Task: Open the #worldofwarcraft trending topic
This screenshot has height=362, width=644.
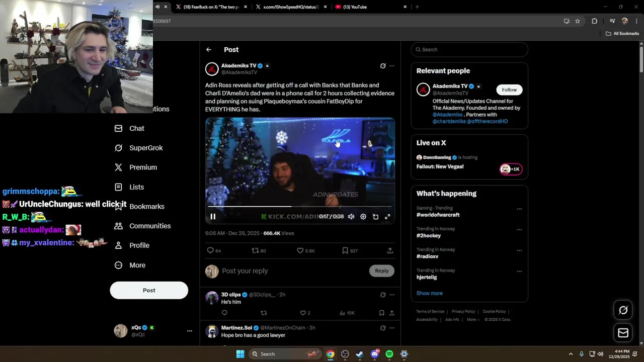Action: point(438,215)
